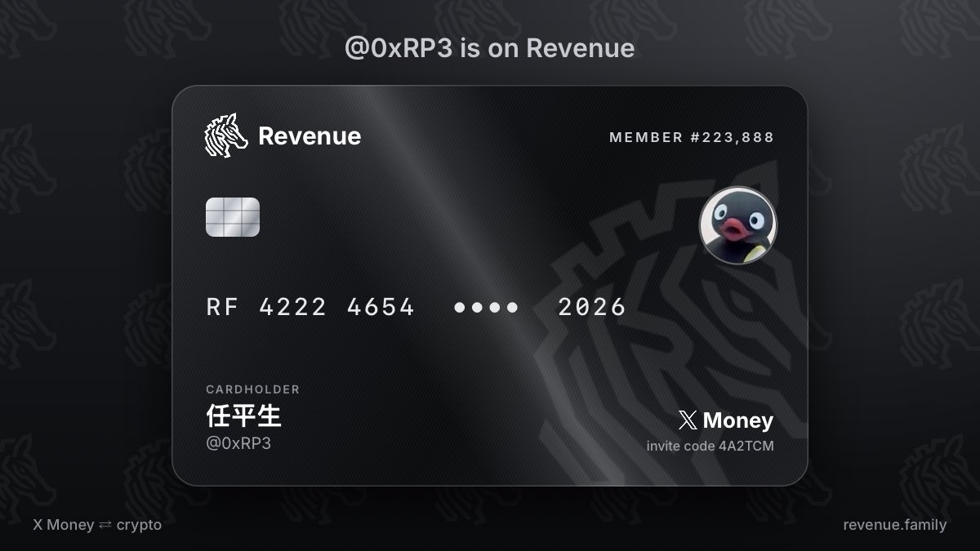The height and width of the screenshot is (551, 980).
Task: Click the "RF" card prefix
Action: pos(221,307)
